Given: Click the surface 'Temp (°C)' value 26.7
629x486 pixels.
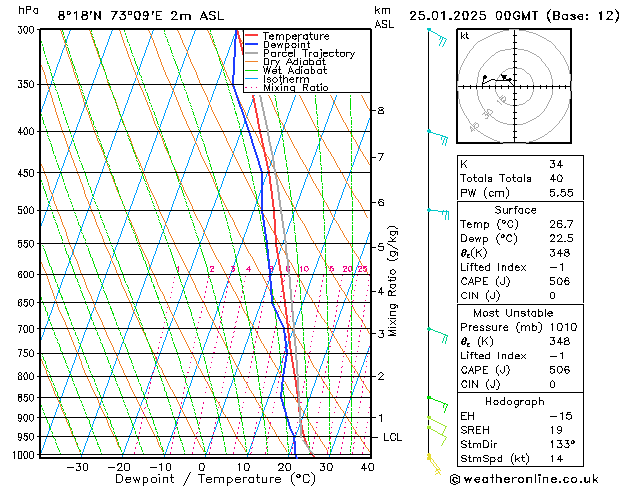Looking at the screenshot, I should tap(561, 224).
